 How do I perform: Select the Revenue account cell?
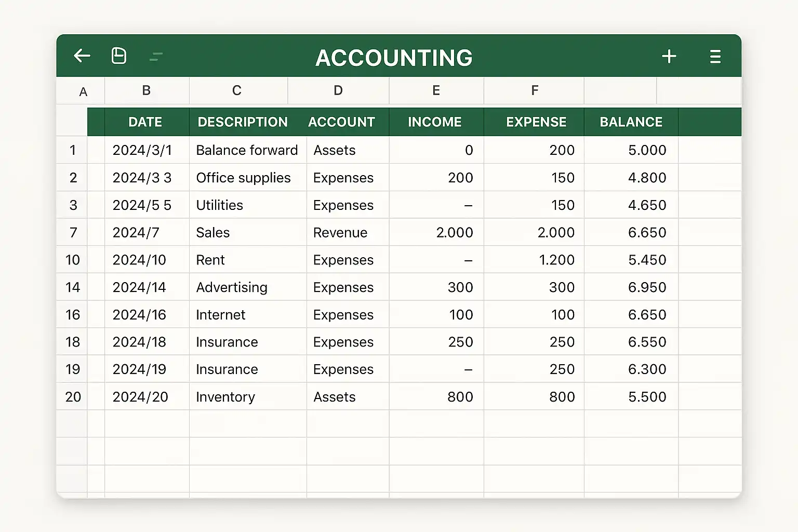tap(348, 232)
